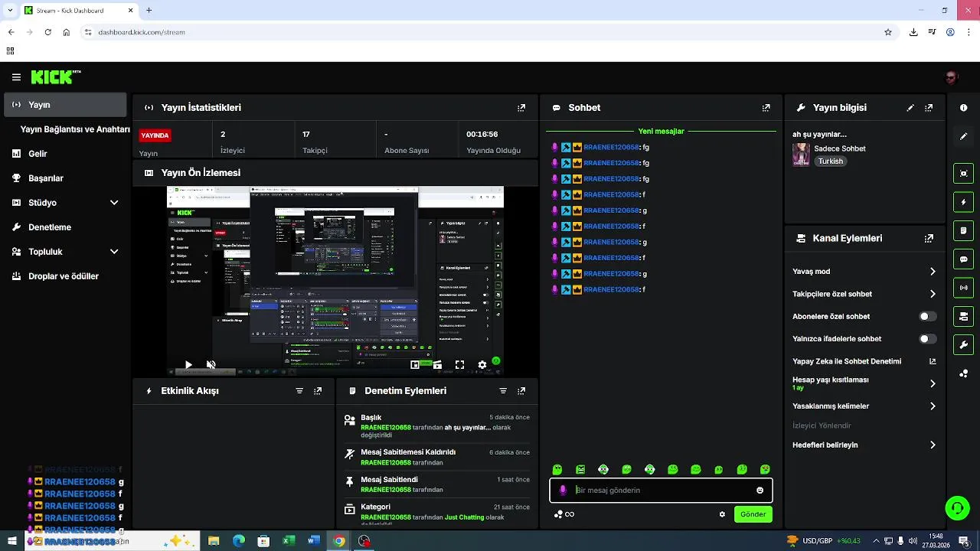Open a new browser tab
This screenshot has height=551, width=980.
pos(149,11)
